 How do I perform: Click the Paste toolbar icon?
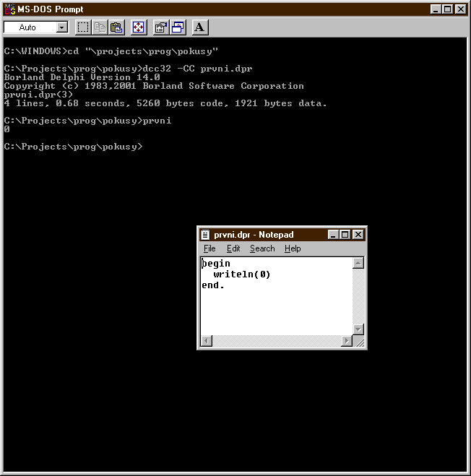click(x=116, y=27)
